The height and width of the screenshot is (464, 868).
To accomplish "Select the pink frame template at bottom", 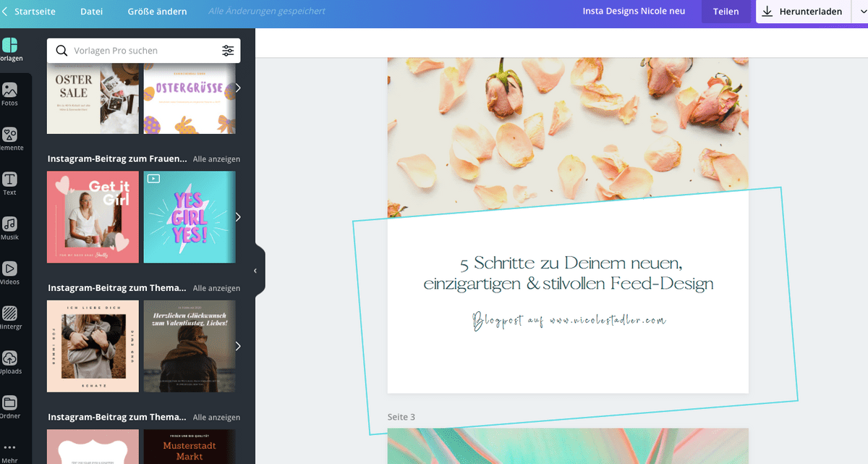I will (93, 447).
